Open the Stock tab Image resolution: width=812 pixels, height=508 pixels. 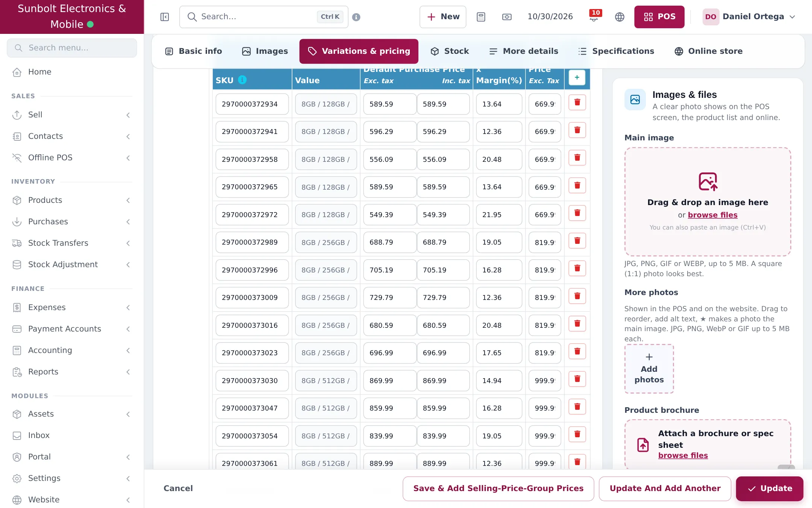[x=450, y=51]
